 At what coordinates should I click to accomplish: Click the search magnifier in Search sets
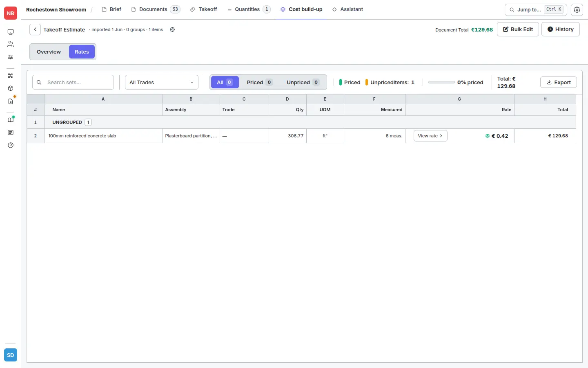(x=39, y=82)
